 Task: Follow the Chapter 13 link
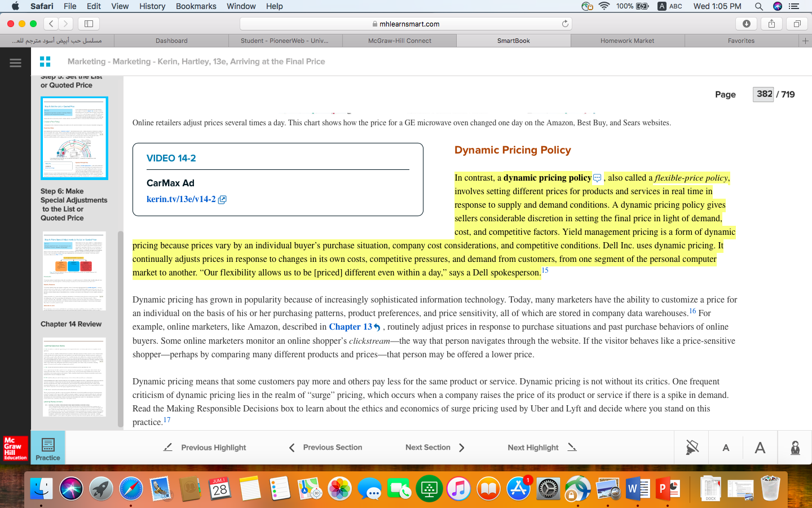point(355,327)
